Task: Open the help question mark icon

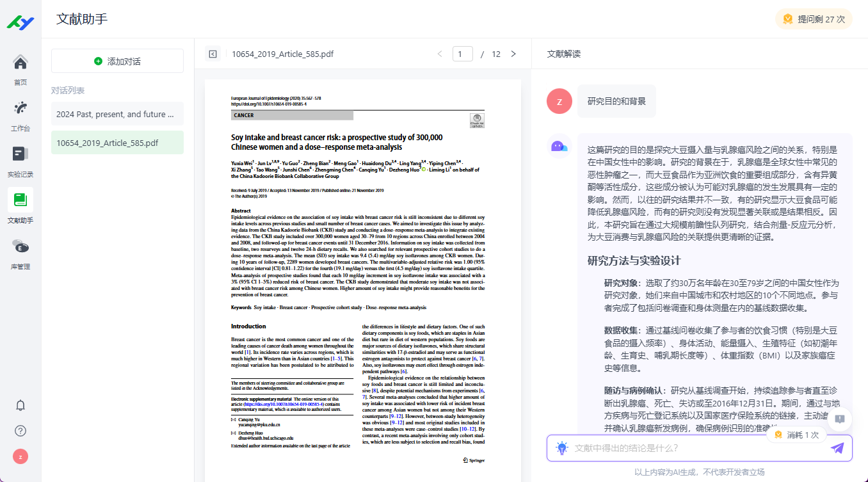Action: [x=20, y=431]
